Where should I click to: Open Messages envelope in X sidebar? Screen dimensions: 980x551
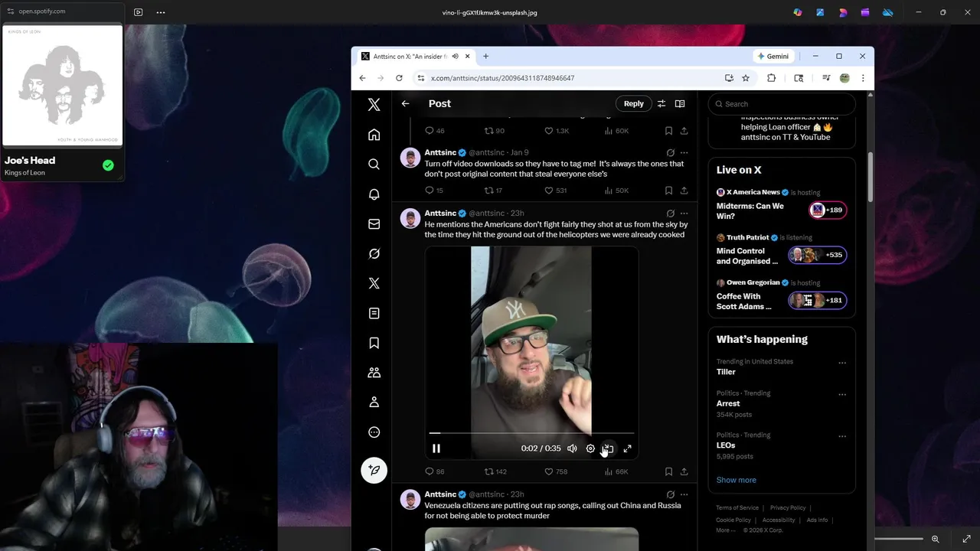374,224
